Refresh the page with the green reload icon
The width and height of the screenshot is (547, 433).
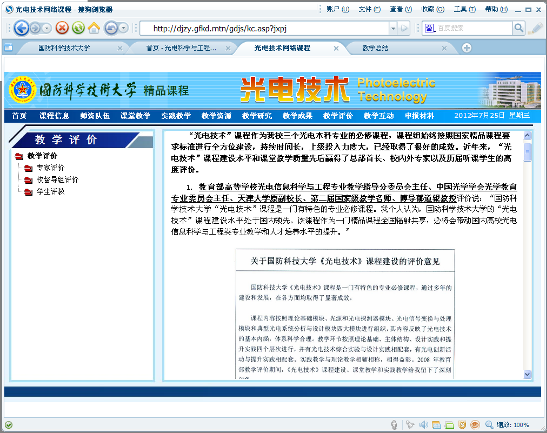point(78,28)
